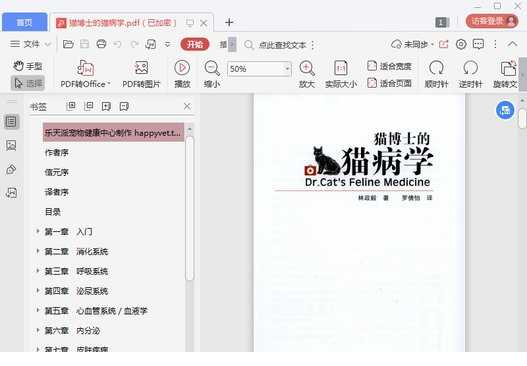Collapse the ribbon with the up chevron
Image resolution: width=527 pixels, height=366 pixels.
coord(512,44)
